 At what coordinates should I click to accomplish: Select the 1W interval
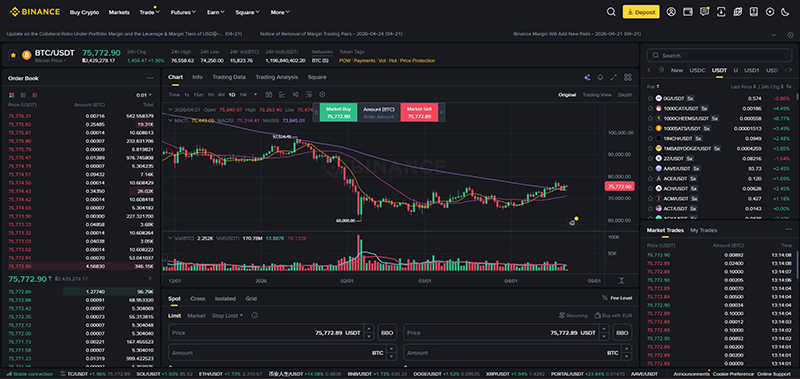[x=243, y=95]
